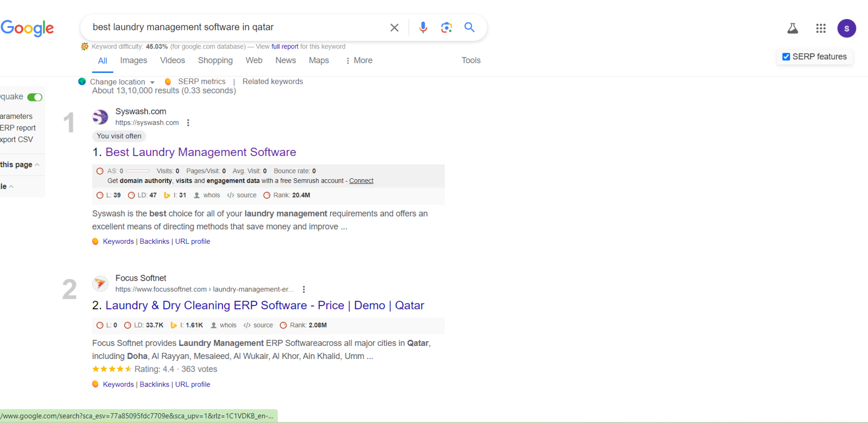This screenshot has height=423, width=868.
Task: Toggle the SEOquake switch off
Action: pos(35,97)
